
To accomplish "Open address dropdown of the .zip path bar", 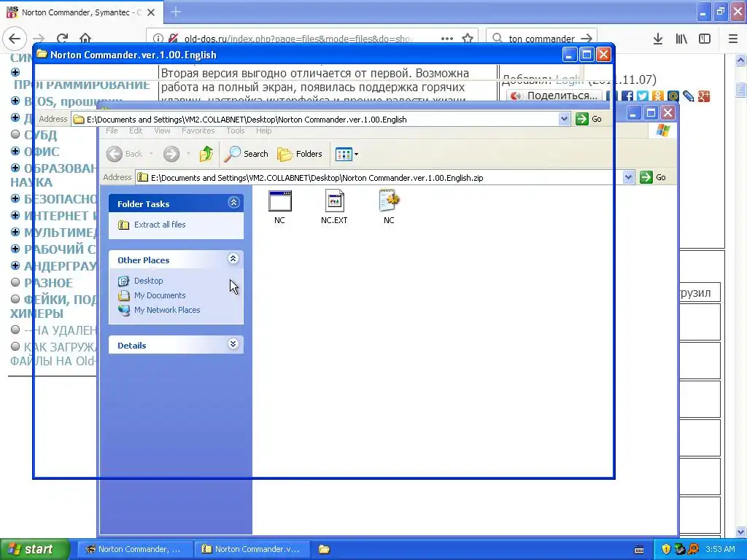I will 628,177.
